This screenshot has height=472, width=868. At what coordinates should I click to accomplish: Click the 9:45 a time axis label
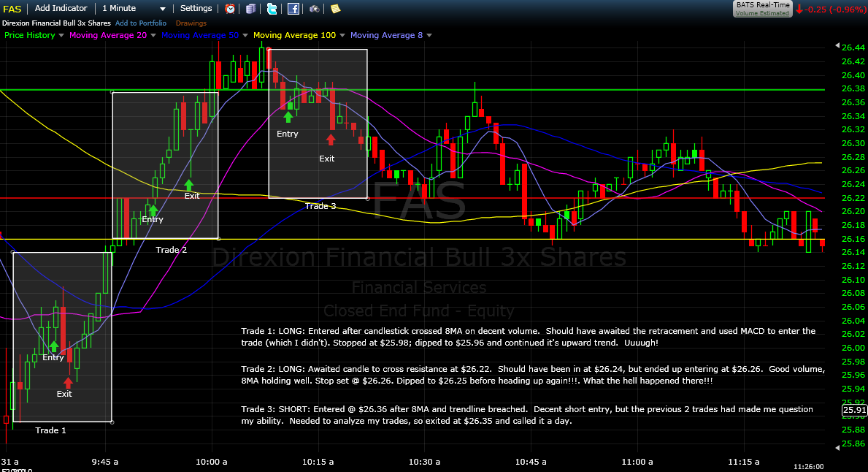click(x=104, y=462)
